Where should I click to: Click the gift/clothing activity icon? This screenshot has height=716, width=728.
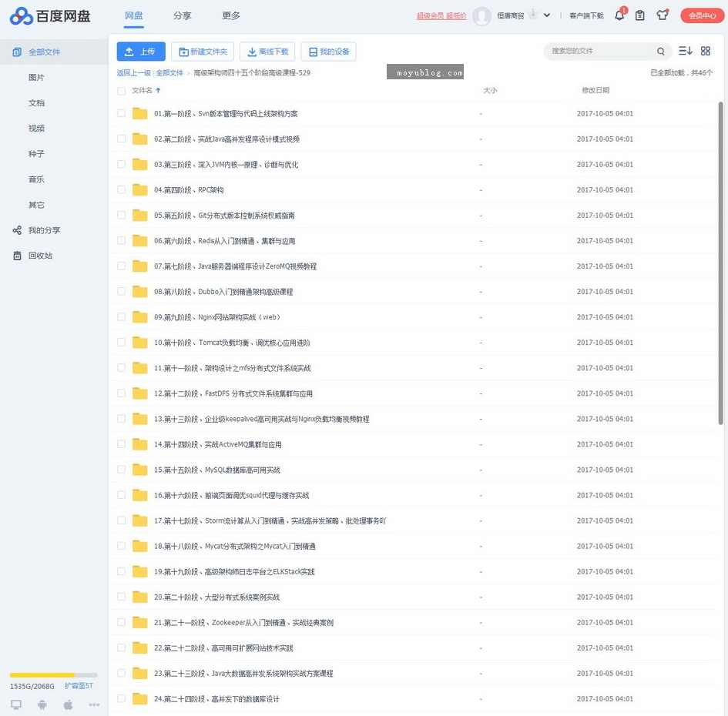coord(661,15)
